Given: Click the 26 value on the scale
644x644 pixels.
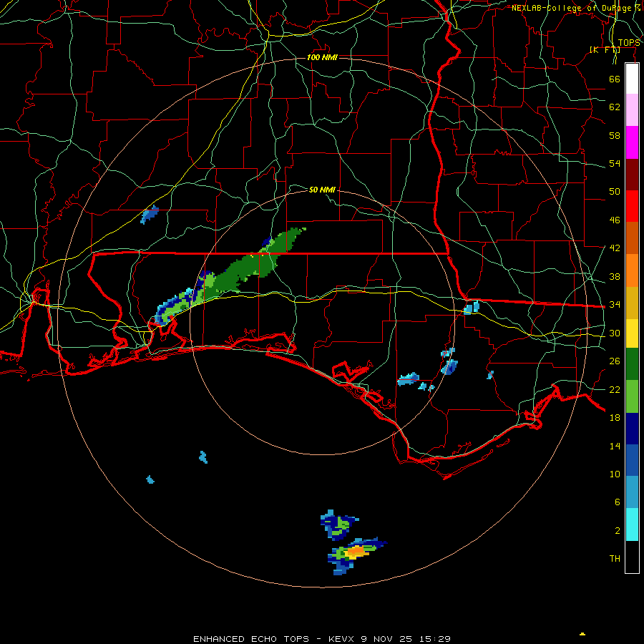Looking at the screenshot, I should pos(615,361).
